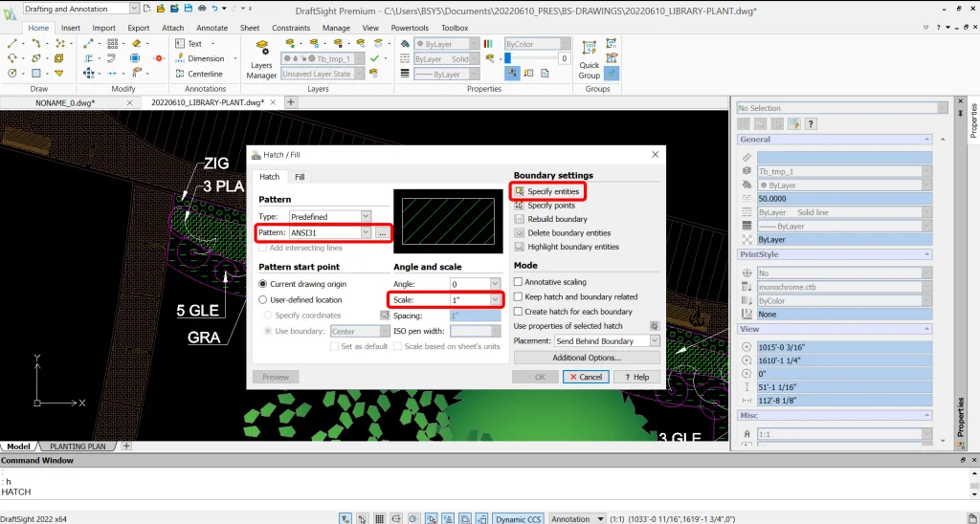Click the Additional Options button
The image size is (980, 524).
coord(587,358)
